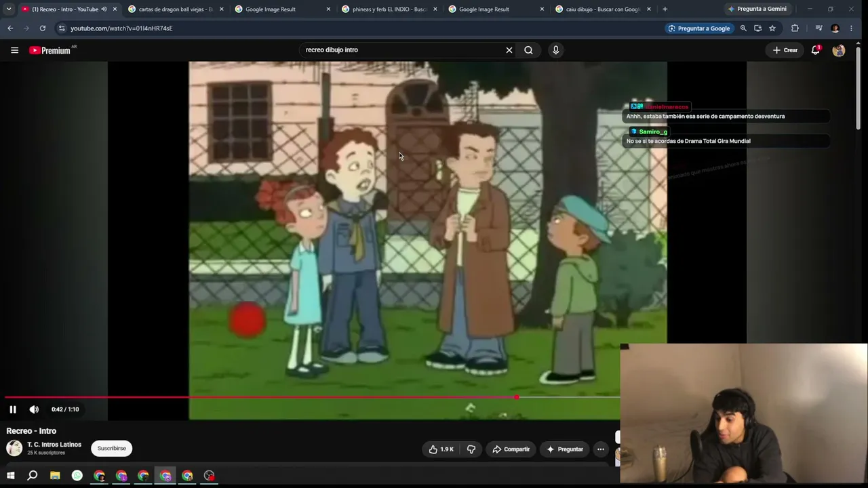Viewport: 868px width, 488px height.
Task: Open the YouTube guide hamburger menu
Action: [x=14, y=50]
